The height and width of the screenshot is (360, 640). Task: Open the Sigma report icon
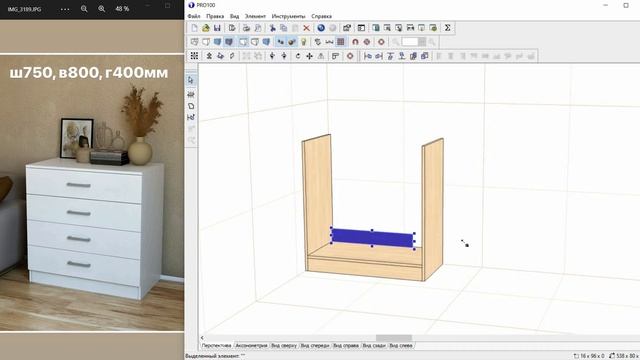tap(448, 28)
